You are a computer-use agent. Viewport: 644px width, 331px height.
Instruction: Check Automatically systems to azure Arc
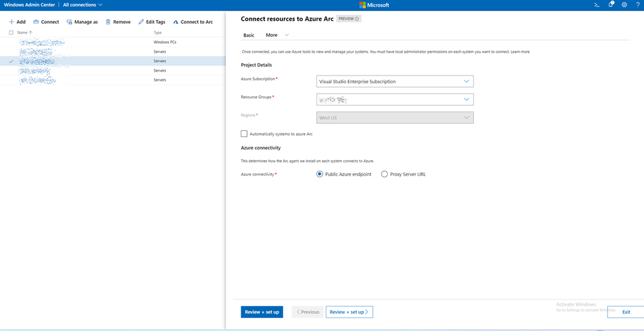point(245,134)
